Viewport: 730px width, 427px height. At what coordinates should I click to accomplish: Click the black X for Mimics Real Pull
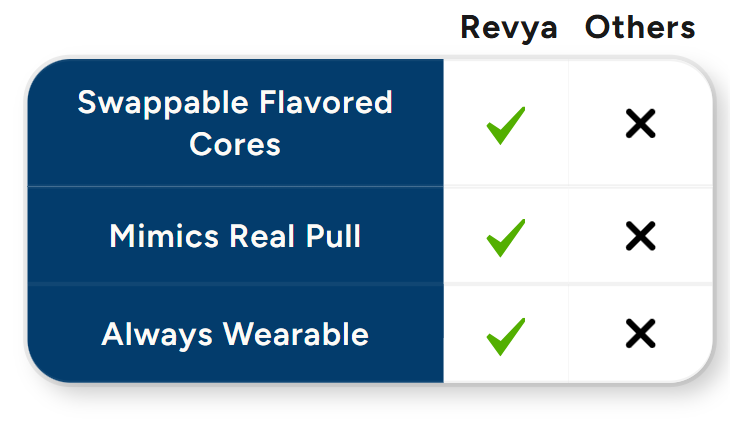click(640, 236)
